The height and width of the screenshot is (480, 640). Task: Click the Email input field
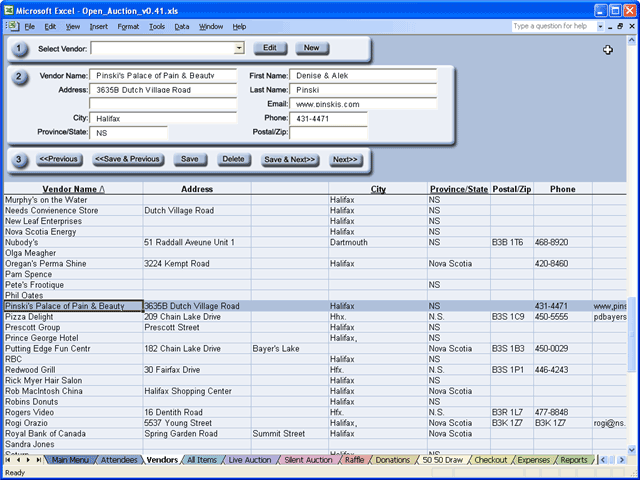click(x=363, y=104)
